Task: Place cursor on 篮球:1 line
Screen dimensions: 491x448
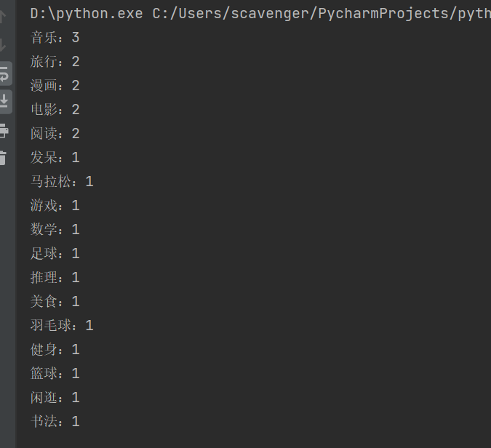Action: [x=55, y=374]
